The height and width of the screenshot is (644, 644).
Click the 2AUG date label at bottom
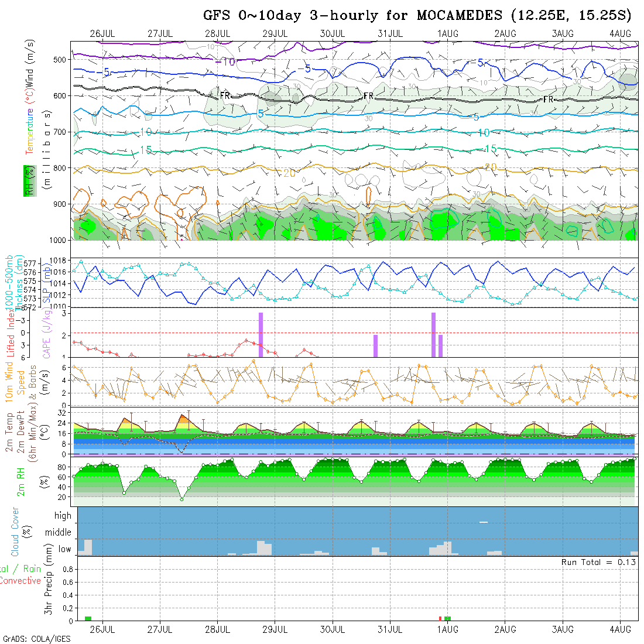505,629
